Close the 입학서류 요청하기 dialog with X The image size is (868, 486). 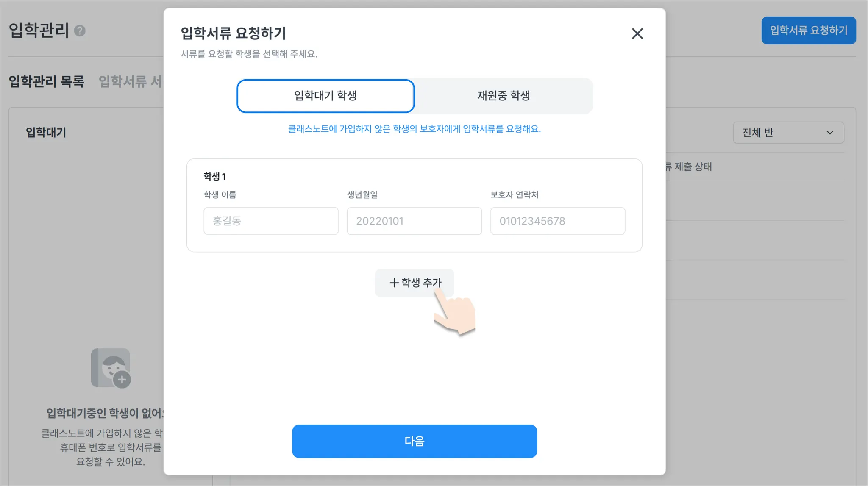coord(637,33)
